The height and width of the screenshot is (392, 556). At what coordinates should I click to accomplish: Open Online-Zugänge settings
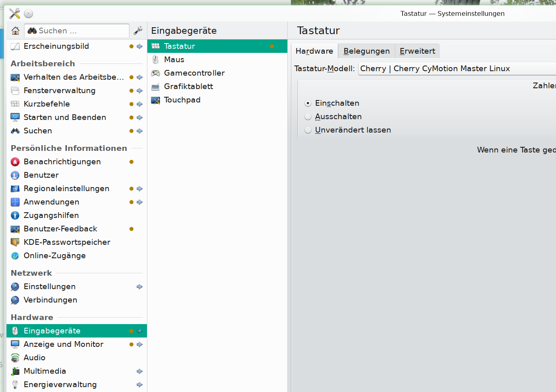click(55, 256)
